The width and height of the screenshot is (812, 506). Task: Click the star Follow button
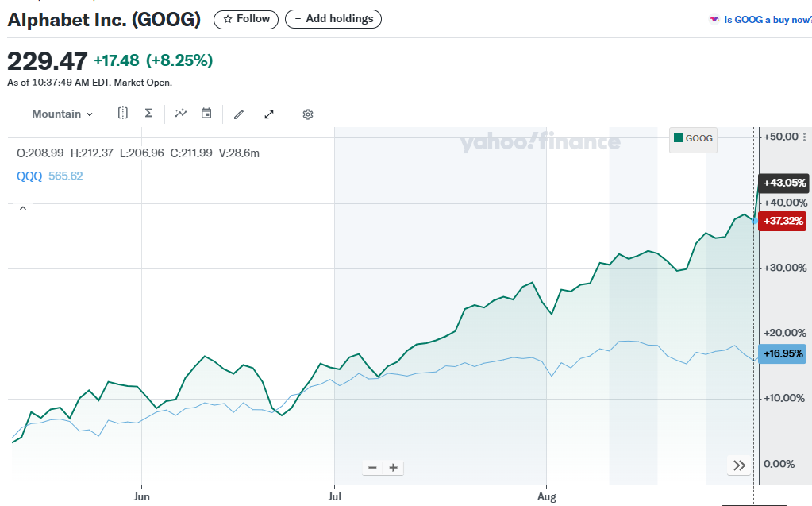246,19
